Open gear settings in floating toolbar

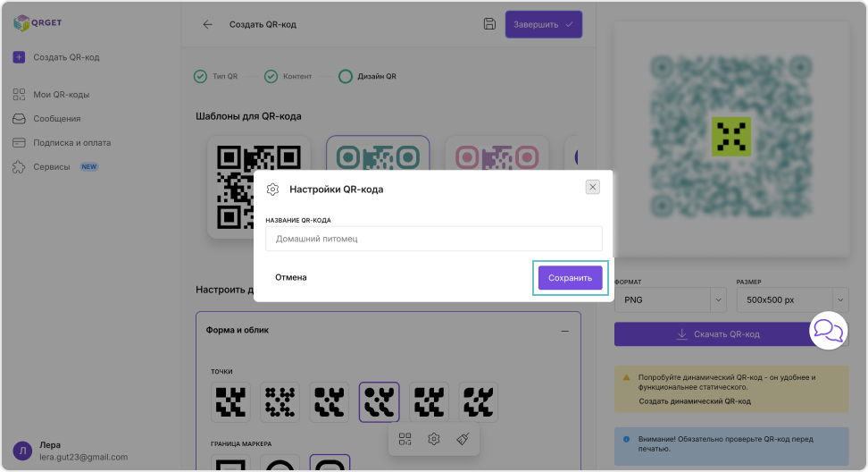[x=434, y=439]
